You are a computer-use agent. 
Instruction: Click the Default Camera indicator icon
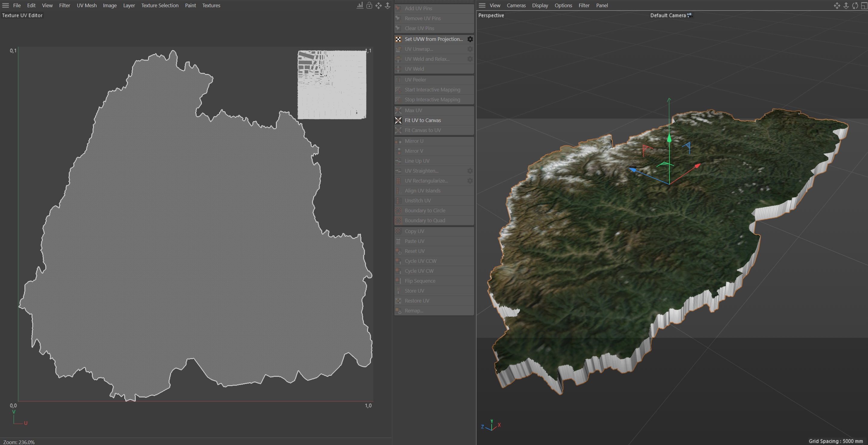[689, 15]
